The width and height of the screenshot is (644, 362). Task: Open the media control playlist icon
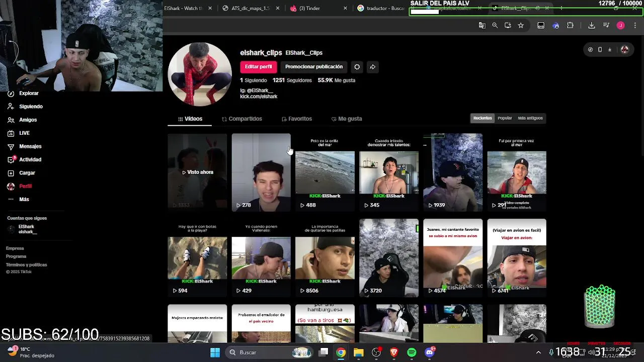(x=606, y=25)
